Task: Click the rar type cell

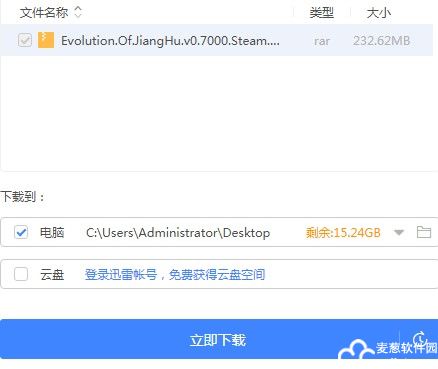Action: [x=321, y=41]
